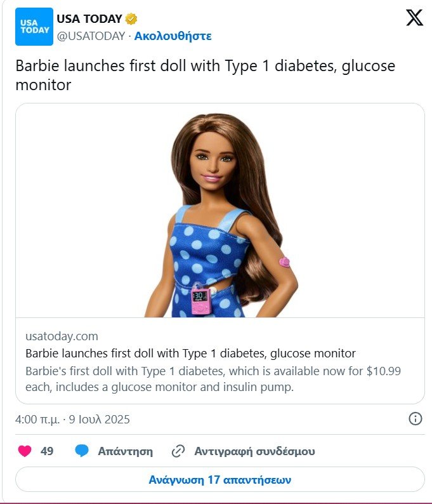Like the tweet with heart icon
The image size is (432, 504).
click(x=25, y=451)
